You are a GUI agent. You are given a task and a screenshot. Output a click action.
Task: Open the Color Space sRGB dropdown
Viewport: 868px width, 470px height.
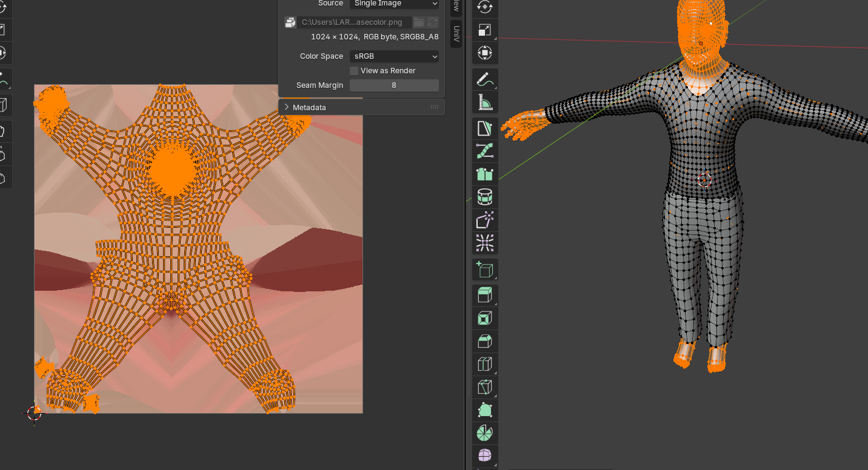coord(394,56)
